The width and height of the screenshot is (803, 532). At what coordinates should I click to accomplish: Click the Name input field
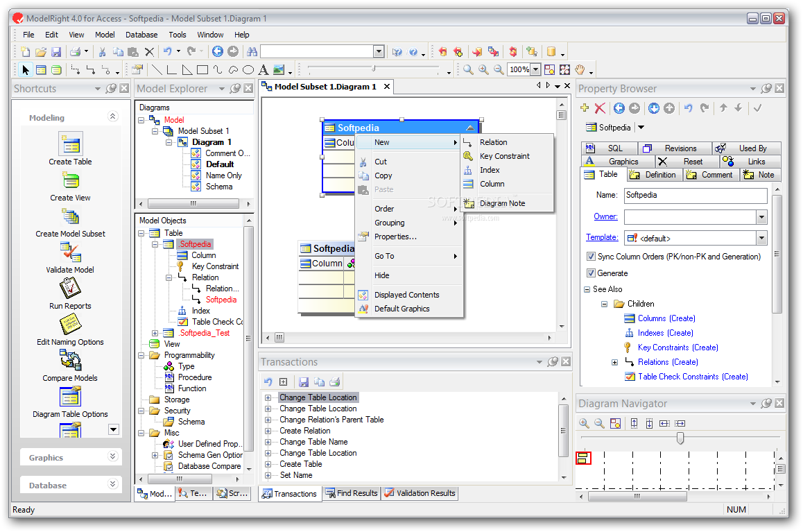tap(696, 196)
